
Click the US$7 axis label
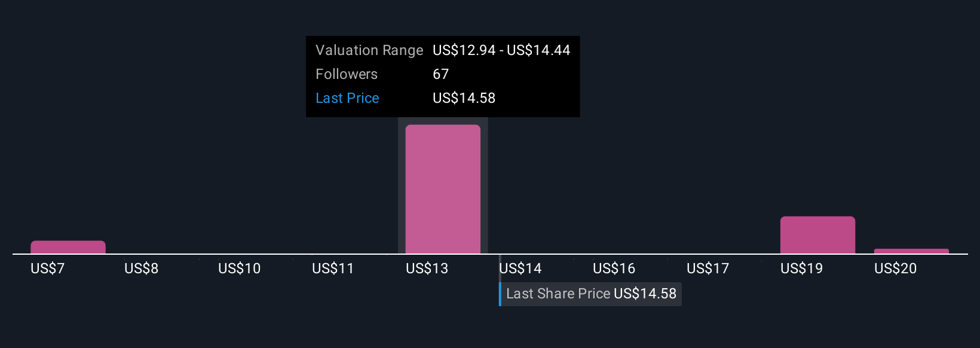[x=48, y=268]
